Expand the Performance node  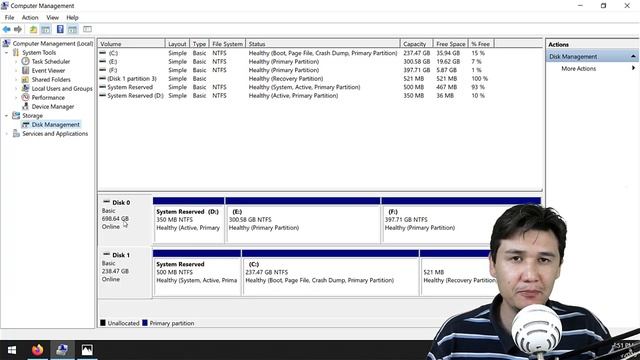pyautogui.click(x=16, y=98)
